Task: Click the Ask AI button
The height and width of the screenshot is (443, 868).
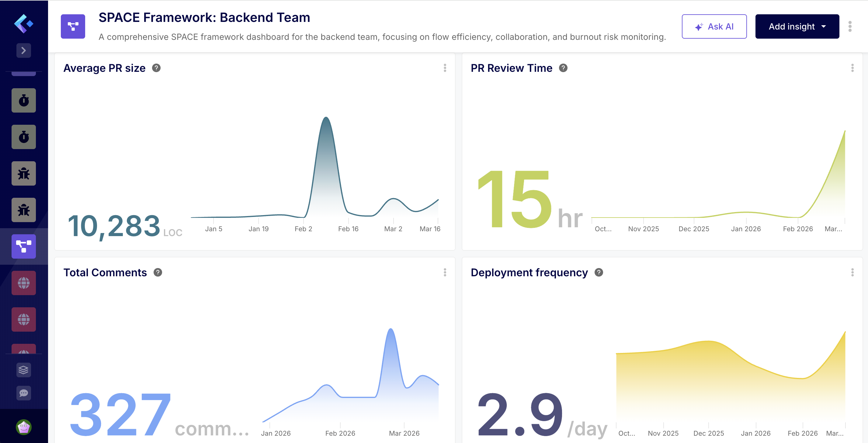Action: 714,26
